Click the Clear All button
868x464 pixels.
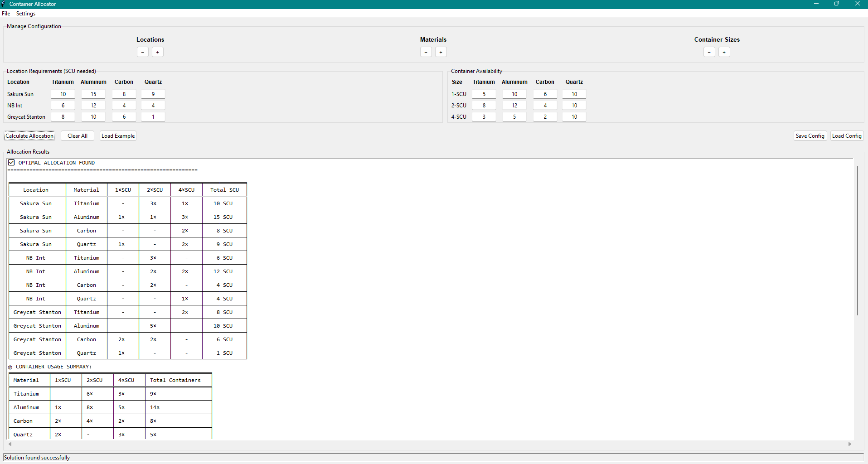[x=78, y=136]
